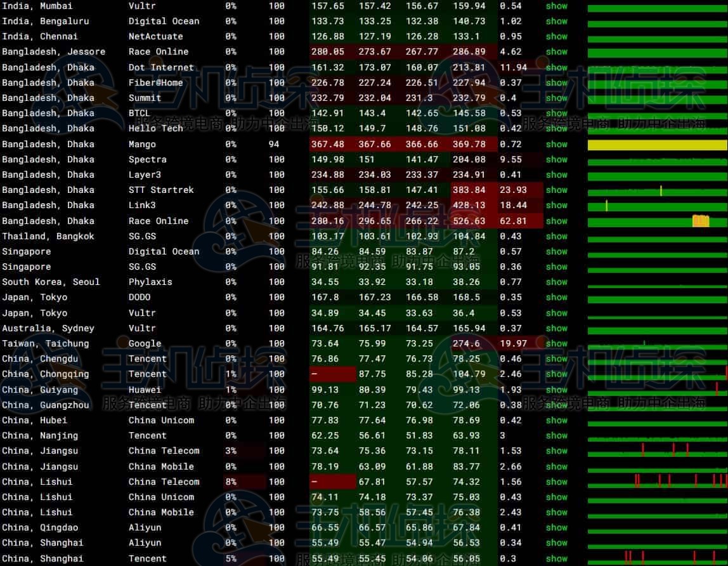The height and width of the screenshot is (566, 728).
Task: Click 'show' for Australia, Sydney Vultr
Action: click(x=556, y=329)
